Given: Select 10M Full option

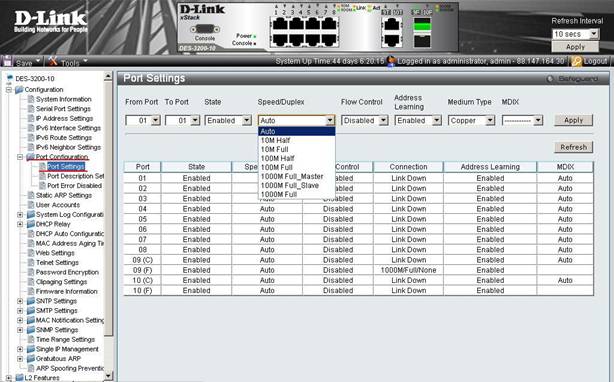Looking at the screenshot, I should click(x=296, y=149).
